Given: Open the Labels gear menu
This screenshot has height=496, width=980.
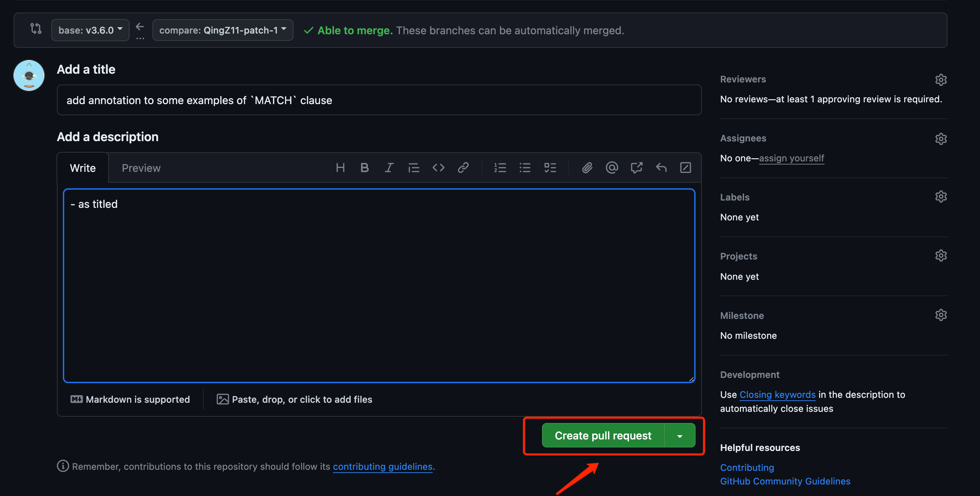Looking at the screenshot, I should pos(941,197).
